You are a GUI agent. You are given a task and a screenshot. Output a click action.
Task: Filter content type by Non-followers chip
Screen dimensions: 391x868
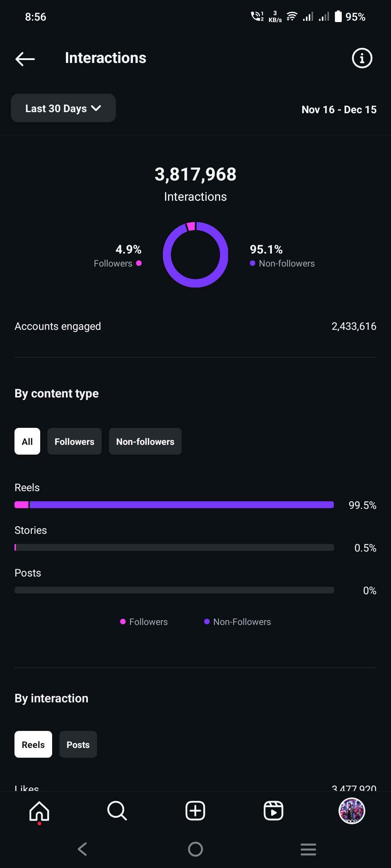[145, 441]
